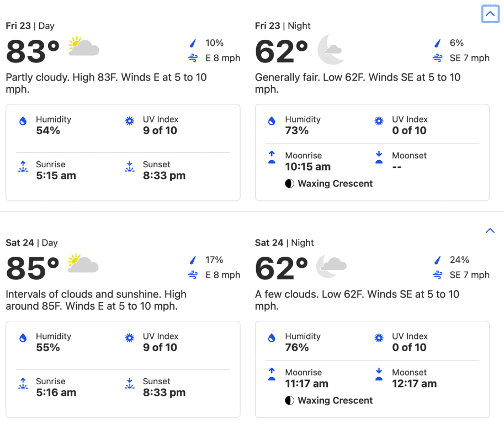Viewport: 504px width, 424px height.
Task: Click the Sat 24 Day sunset icon
Action: click(x=130, y=384)
